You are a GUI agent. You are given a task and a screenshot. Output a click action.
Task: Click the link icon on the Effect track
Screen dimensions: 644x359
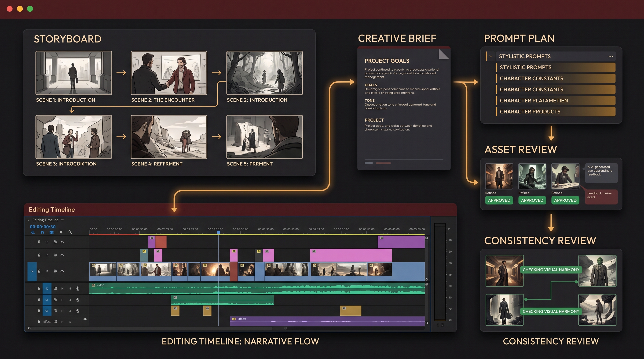click(x=85, y=319)
